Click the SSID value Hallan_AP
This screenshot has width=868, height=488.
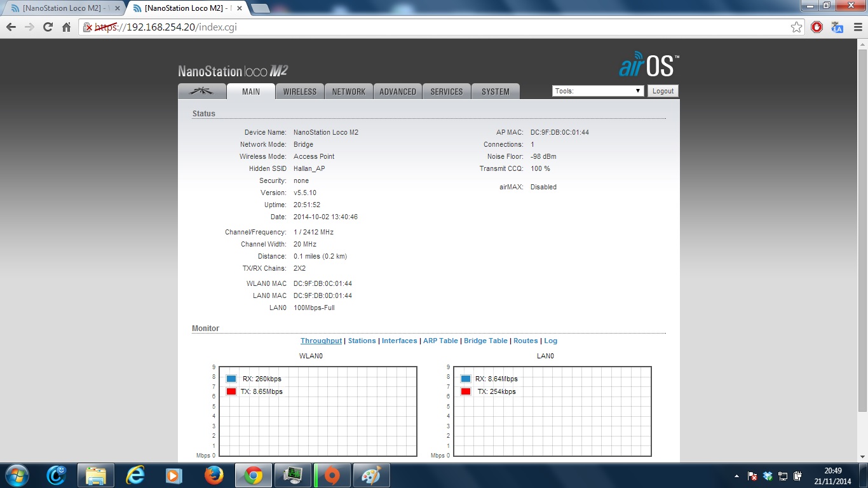tap(309, 169)
